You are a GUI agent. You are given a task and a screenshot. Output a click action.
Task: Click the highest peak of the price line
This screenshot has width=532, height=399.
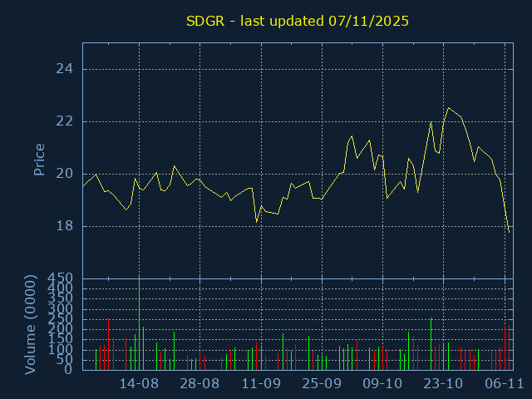pos(449,108)
